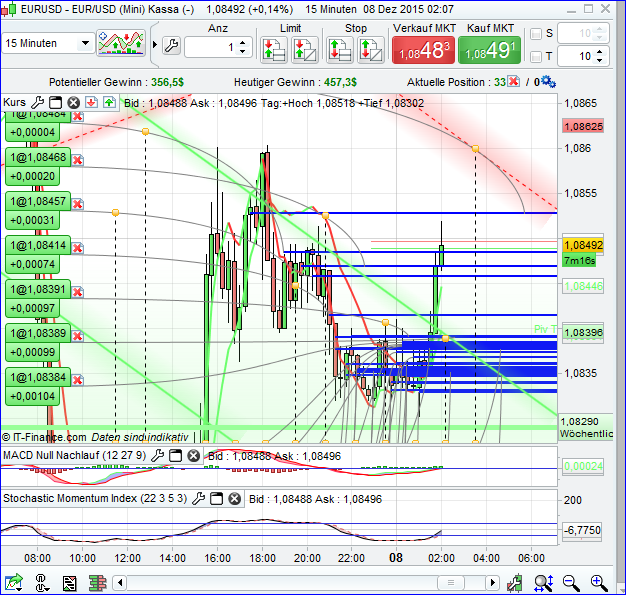Screen dimensions: 626x595
Task: Click the Verkauf MKT sell button
Action: [x=422, y=47]
